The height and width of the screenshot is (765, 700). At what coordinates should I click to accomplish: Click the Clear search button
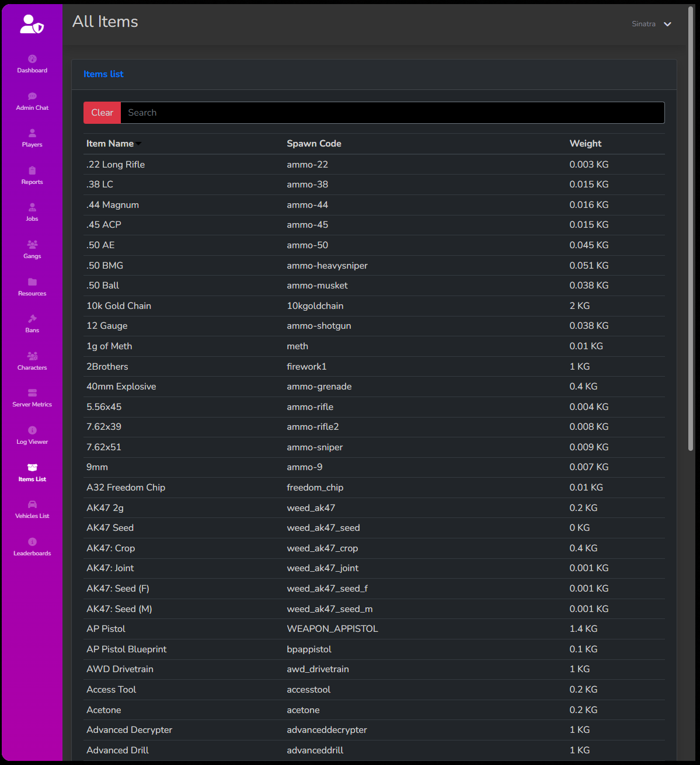point(102,113)
